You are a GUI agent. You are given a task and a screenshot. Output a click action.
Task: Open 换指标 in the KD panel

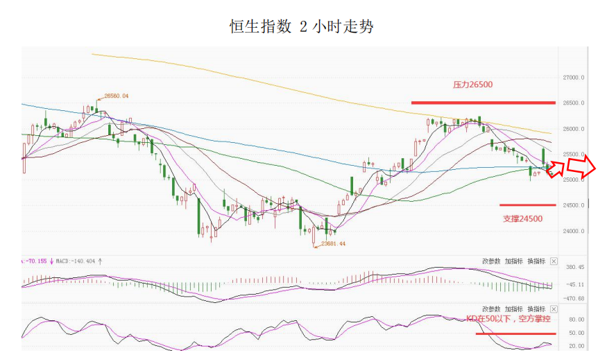pos(536,309)
